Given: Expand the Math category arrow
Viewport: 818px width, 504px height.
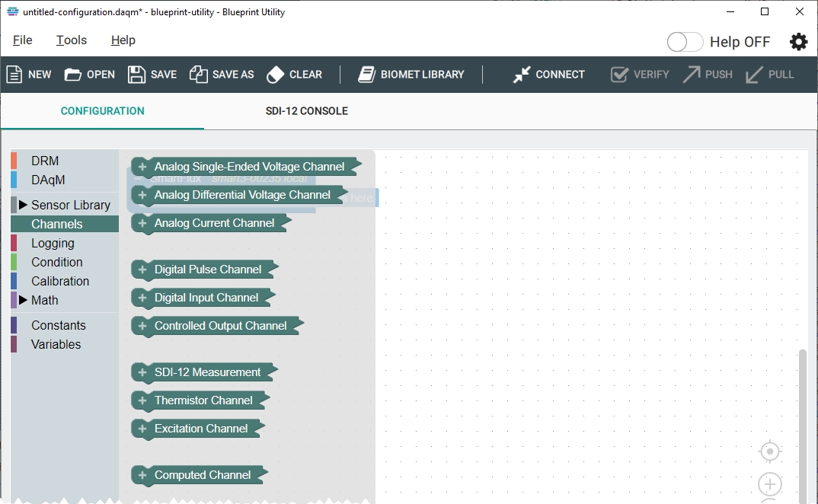Looking at the screenshot, I should [23, 300].
